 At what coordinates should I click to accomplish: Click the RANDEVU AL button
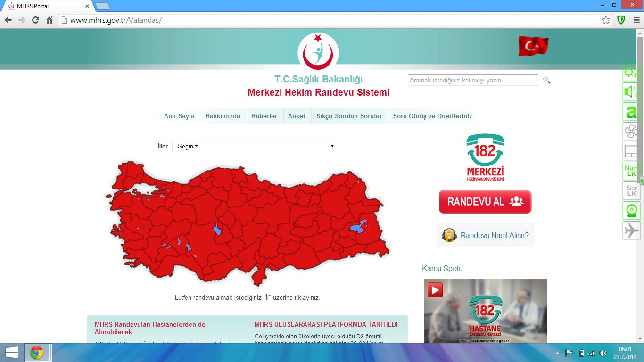coord(485,202)
